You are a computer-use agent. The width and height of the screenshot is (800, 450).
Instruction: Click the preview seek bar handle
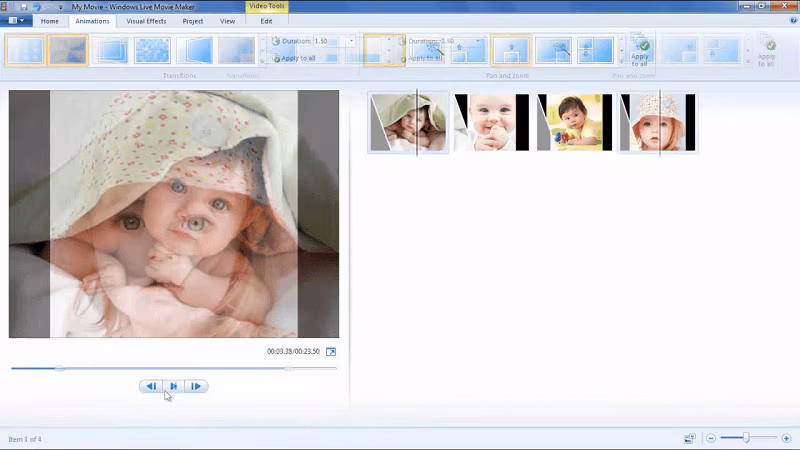click(x=60, y=368)
